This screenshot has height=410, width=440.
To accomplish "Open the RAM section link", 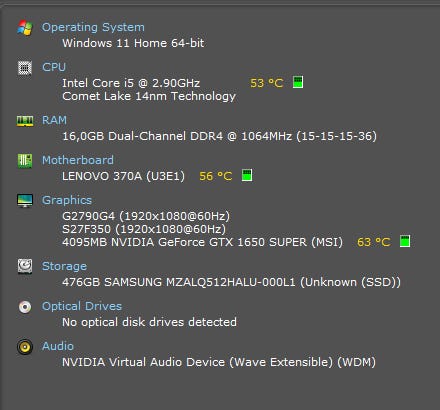I will click(54, 120).
